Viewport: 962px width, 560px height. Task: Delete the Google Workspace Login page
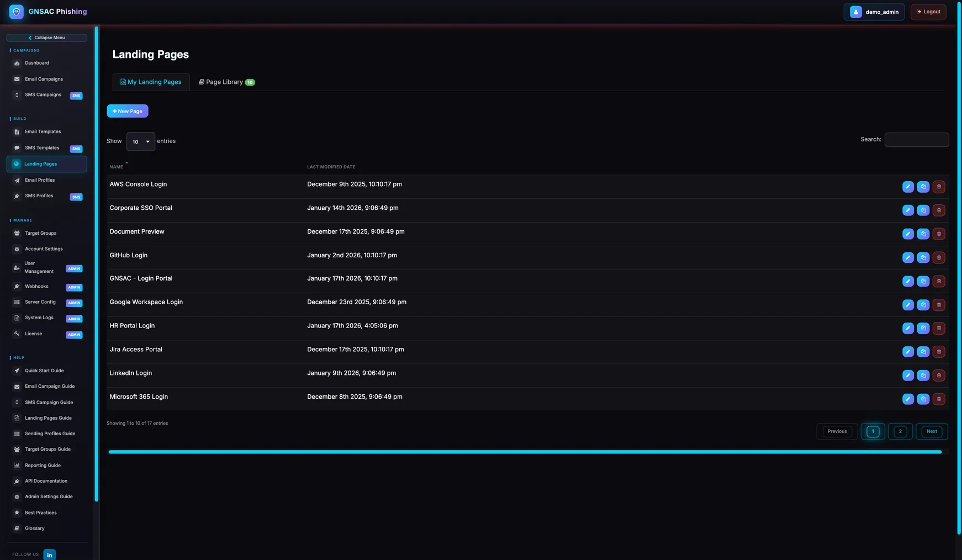click(x=939, y=305)
